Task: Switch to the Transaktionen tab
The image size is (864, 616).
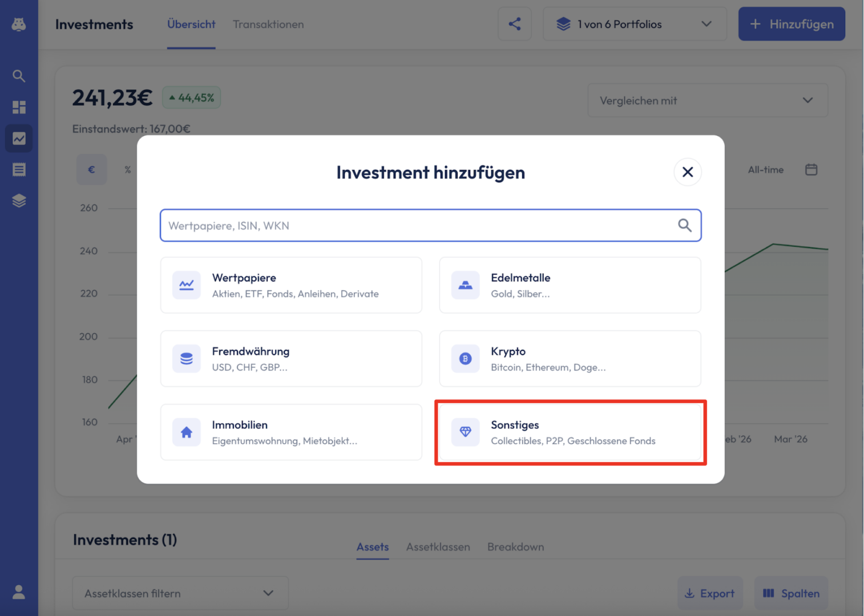Action: click(268, 25)
